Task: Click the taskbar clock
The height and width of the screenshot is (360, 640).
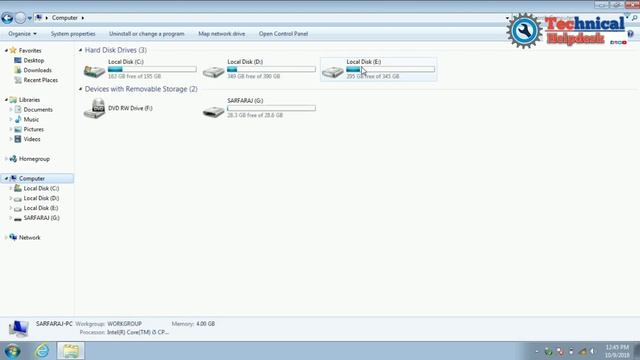Action: tap(617, 351)
